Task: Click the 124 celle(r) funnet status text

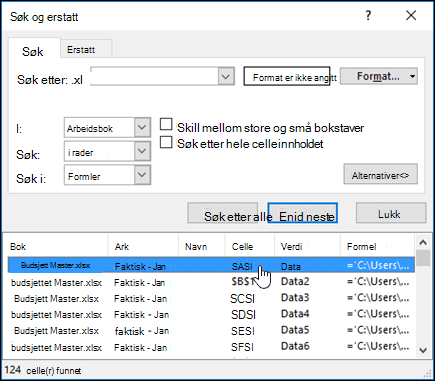Action: (43, 370)
